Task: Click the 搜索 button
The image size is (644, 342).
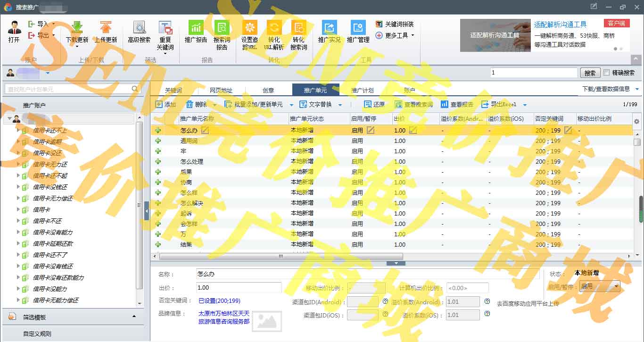Action: pyautogui.click(x=590, y=73)
